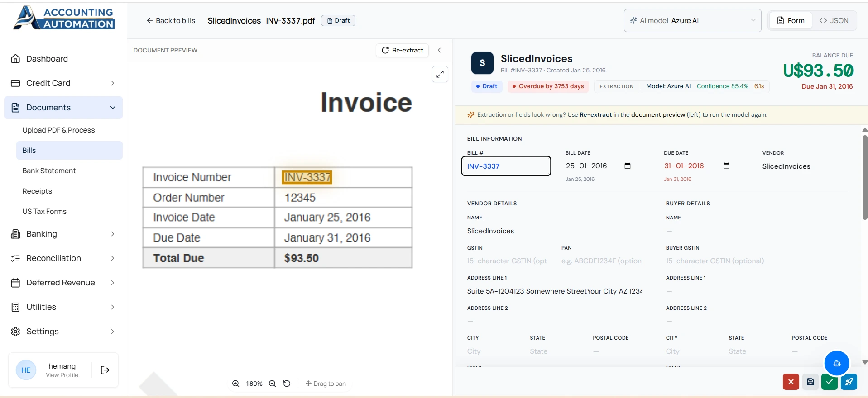The height and width of the screenshot is (398, 868).
Task: Click the green approve checkmark button
Action: [x=830, y=382]
